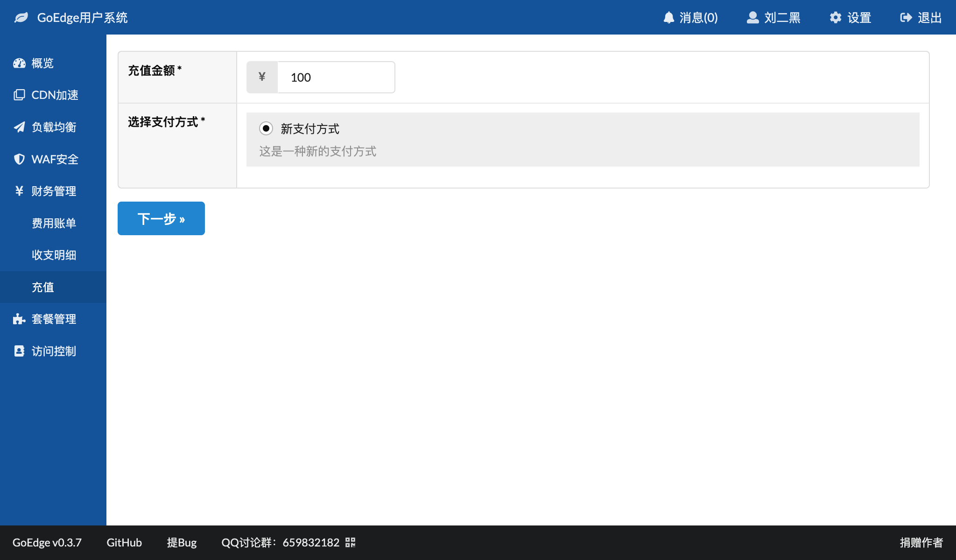956x560 pixels.
Task: Click the GoEdge用户系统 title
Action: [x=82, y=18]
